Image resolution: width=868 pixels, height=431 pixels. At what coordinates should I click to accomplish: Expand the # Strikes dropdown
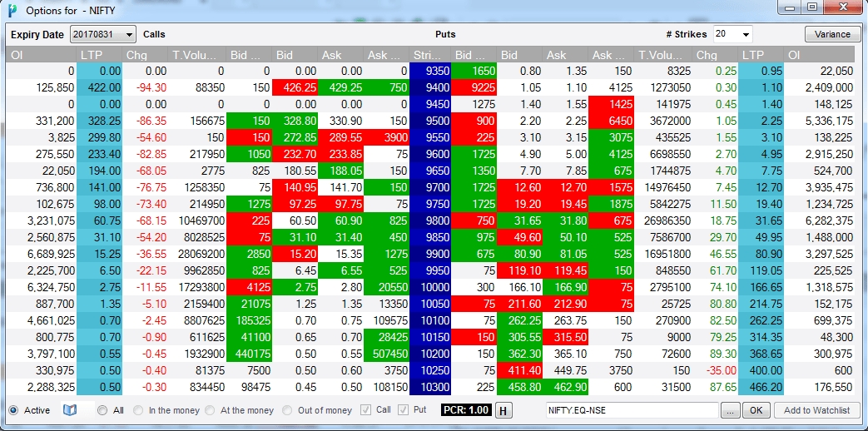(733, 34)
